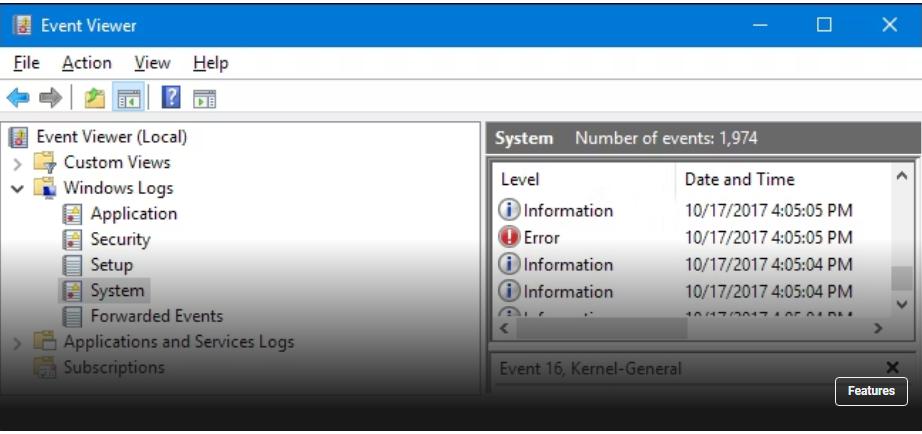The width and height of the screenshot is (922, 434).
Task: Select Applications and Services Logs
Action: coord(179,342)
